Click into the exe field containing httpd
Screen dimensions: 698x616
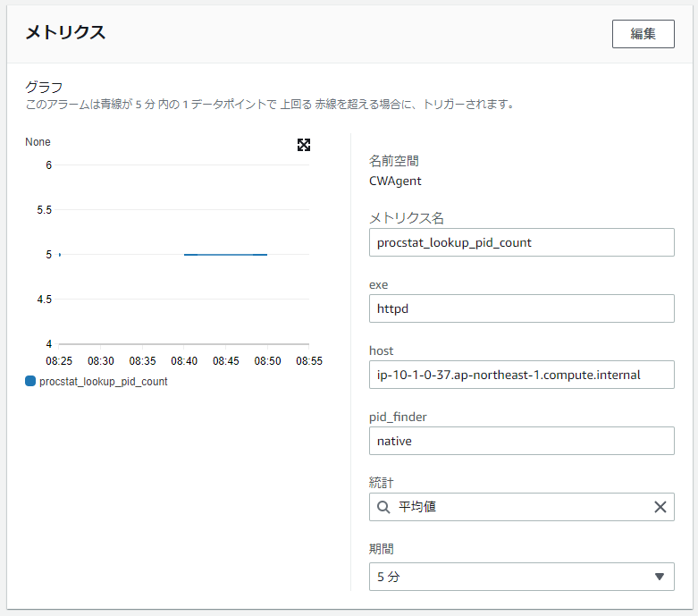click(521, 308)
